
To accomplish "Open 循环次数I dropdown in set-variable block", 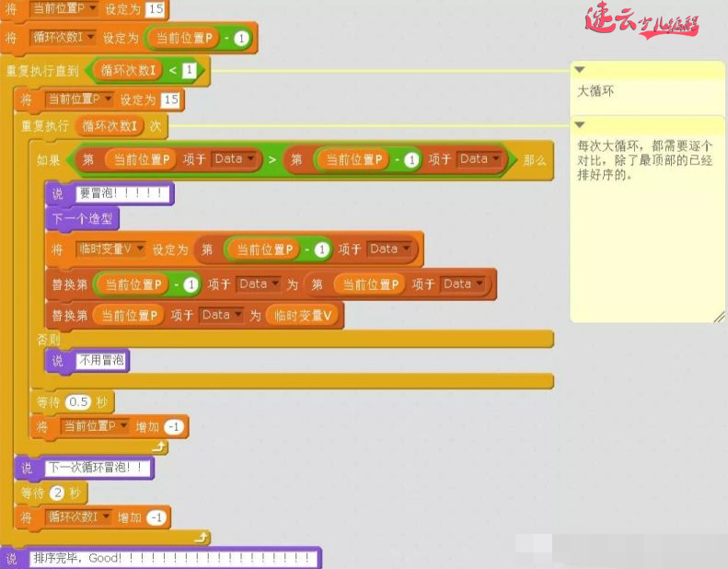I will 89,39.
